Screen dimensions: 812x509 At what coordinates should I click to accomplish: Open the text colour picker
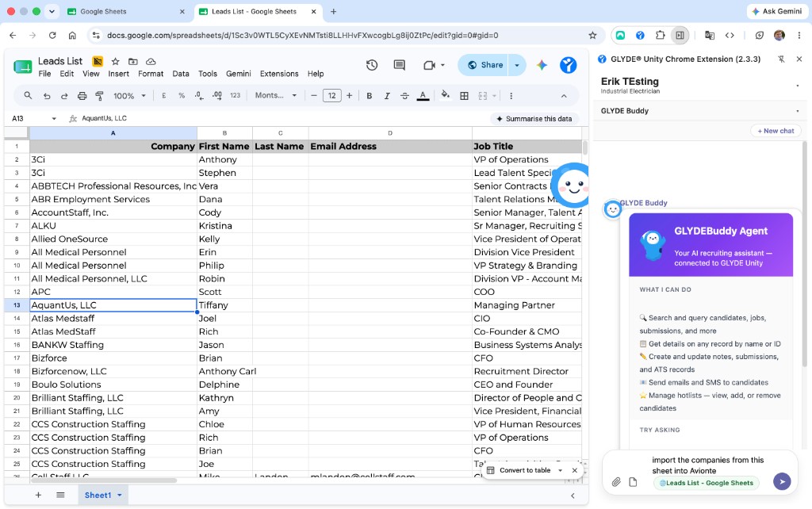[x=423, y=96]
